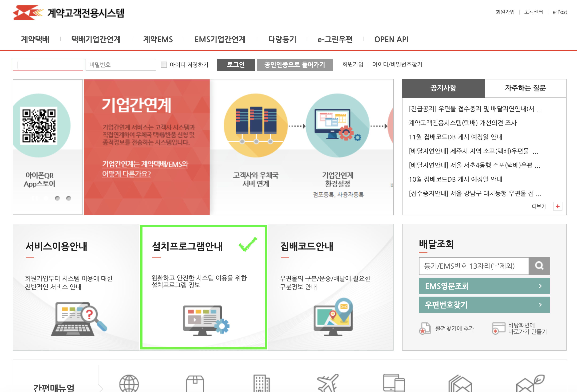Select the second grey carousel dot

tap(69, 198)
